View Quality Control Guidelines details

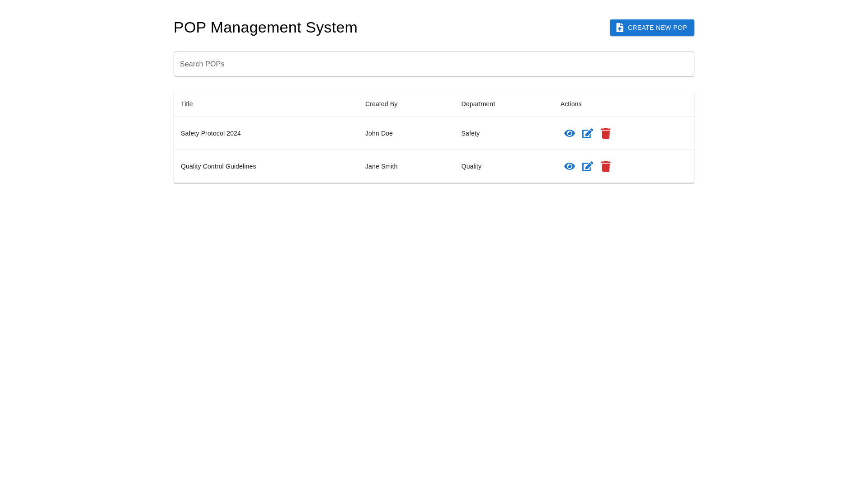[569, 166]
